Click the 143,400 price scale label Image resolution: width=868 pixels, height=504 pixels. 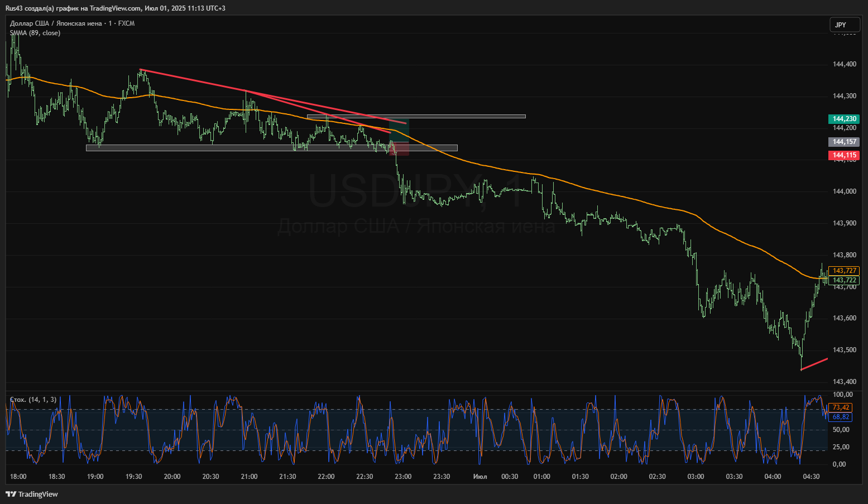(844, 382)
